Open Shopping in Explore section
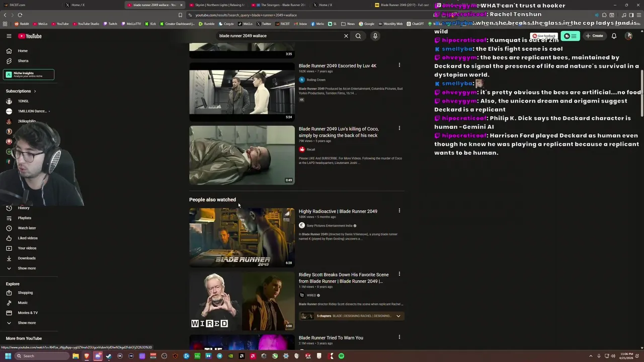The width and height of the screenshot is (644, 362). [x=25, y=293]
